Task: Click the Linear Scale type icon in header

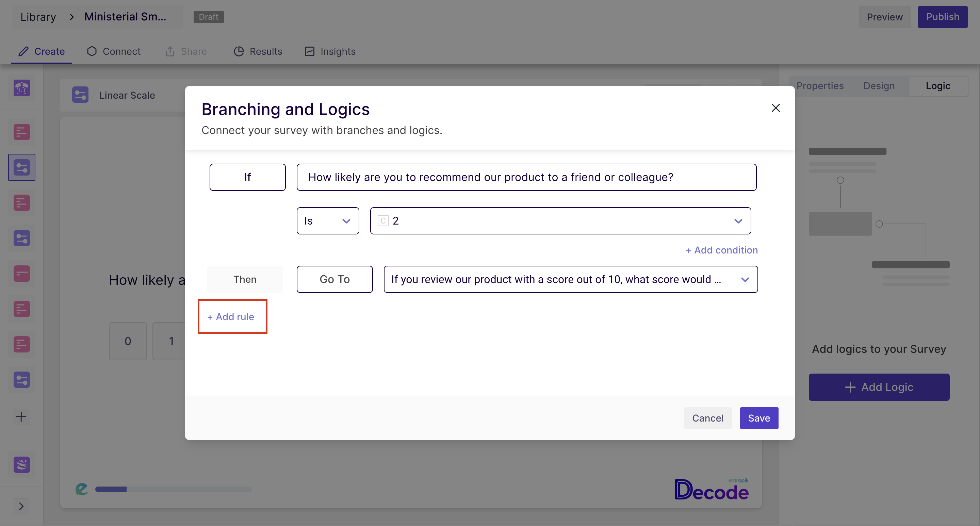Action: 80,95
